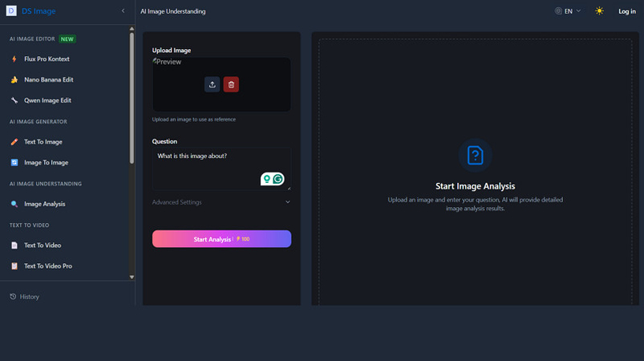This screenshot has height=361, width=644.
Task: Delete the uploaded image with the red trash button
Action: click(x=231, y=84)
